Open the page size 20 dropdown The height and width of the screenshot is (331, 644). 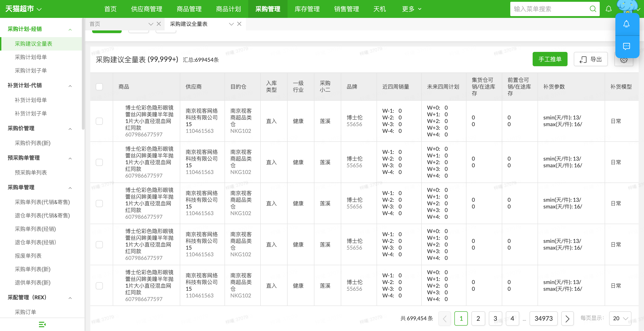[x=620, y=318]
